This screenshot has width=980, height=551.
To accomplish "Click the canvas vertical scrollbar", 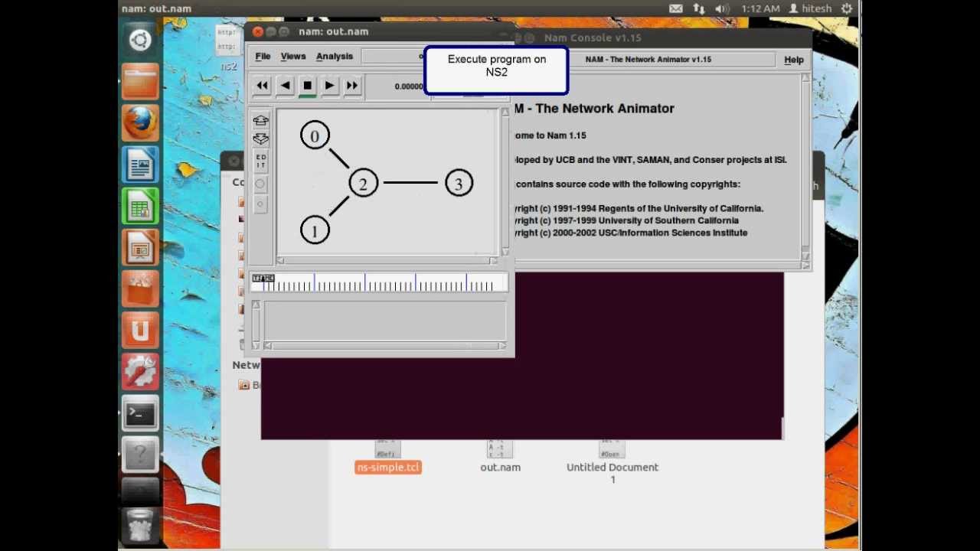I will click(505, 182).
